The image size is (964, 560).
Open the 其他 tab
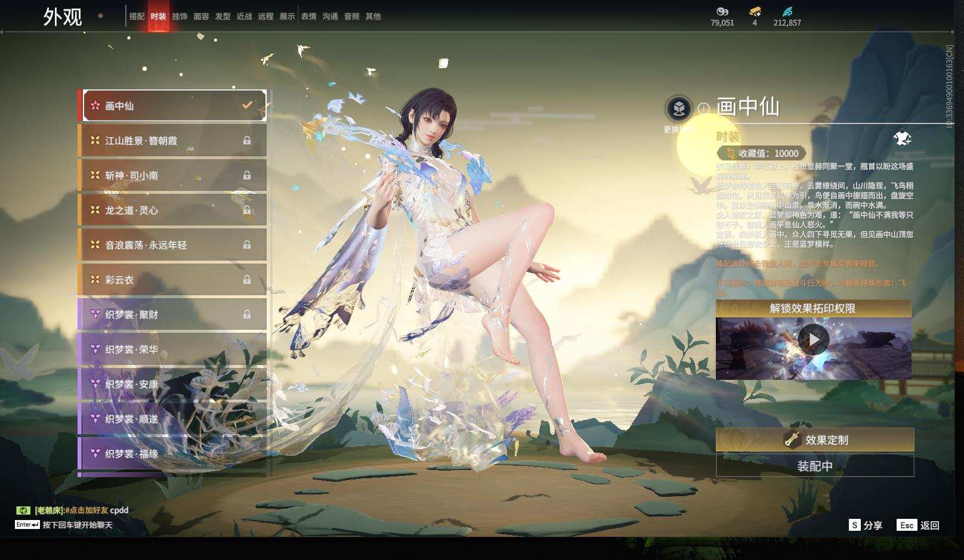[373, 17]
